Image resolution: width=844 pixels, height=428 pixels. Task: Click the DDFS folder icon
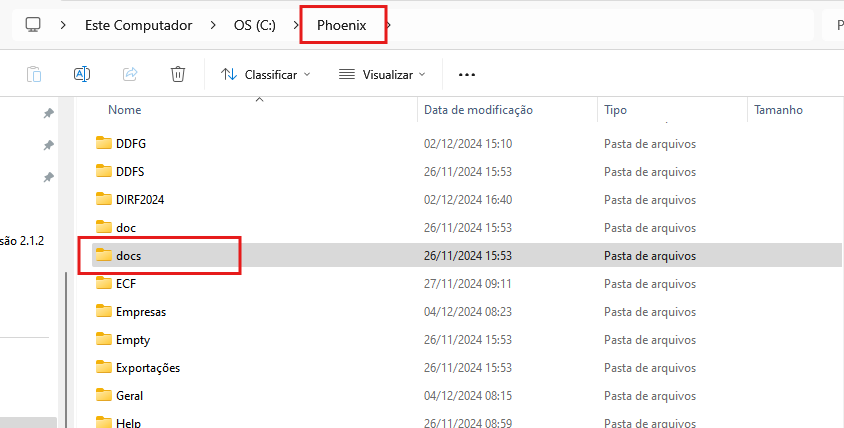coord(104,171)
